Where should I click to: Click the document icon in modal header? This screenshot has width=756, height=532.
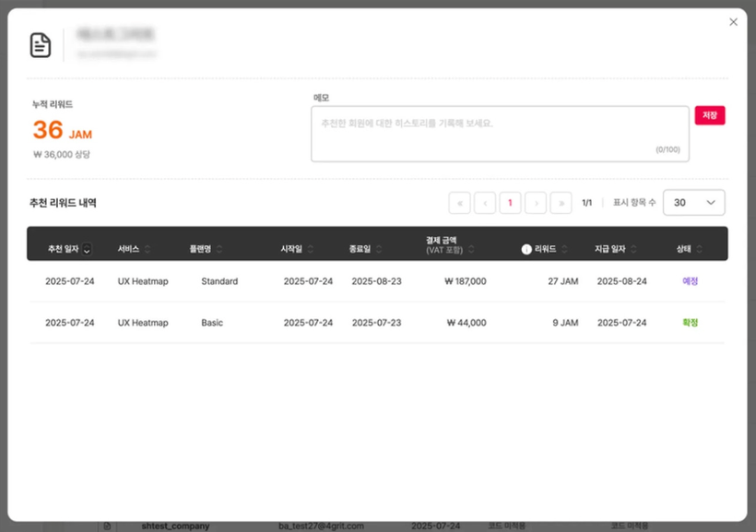pyautogui.click(x=41, y=45)
